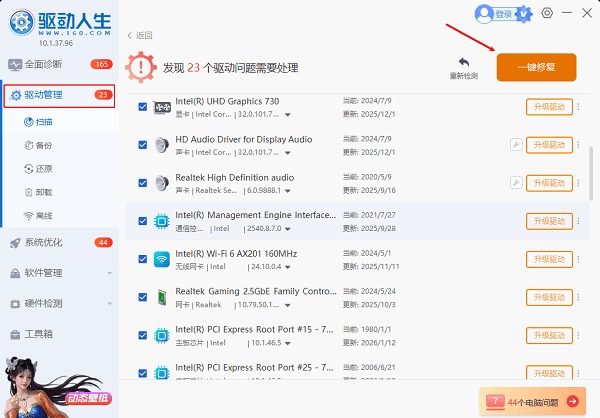
Task: Click the Wi-Fi 6 AX201 device icon
Action: click(161, 259)
